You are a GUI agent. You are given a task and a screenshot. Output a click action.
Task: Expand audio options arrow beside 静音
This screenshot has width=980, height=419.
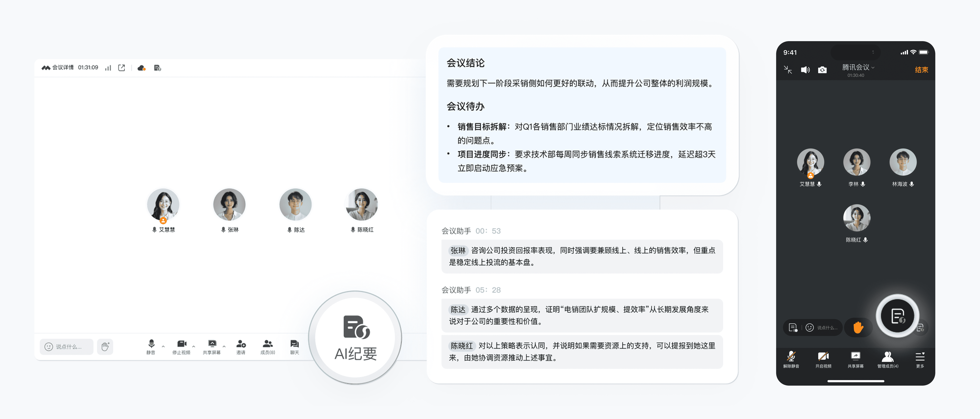tap(163, 346)
